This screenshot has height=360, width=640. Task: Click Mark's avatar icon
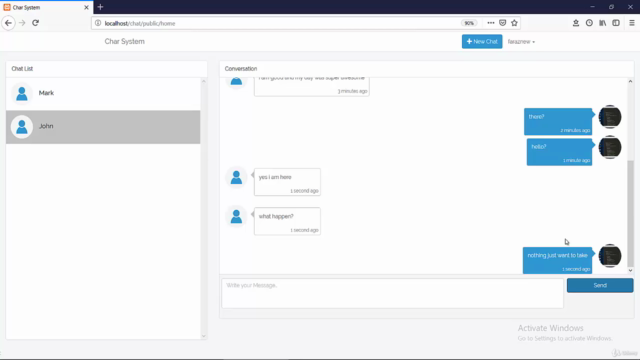[22, 93]
